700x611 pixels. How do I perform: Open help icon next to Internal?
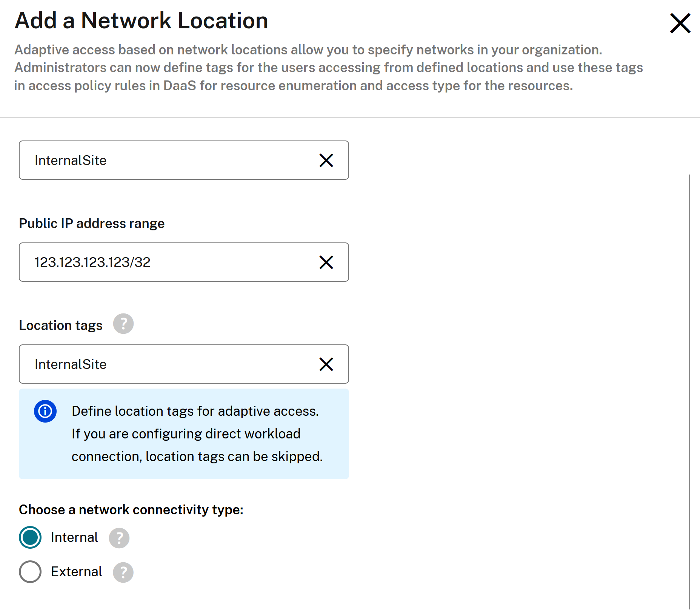(x=119, y=538)
